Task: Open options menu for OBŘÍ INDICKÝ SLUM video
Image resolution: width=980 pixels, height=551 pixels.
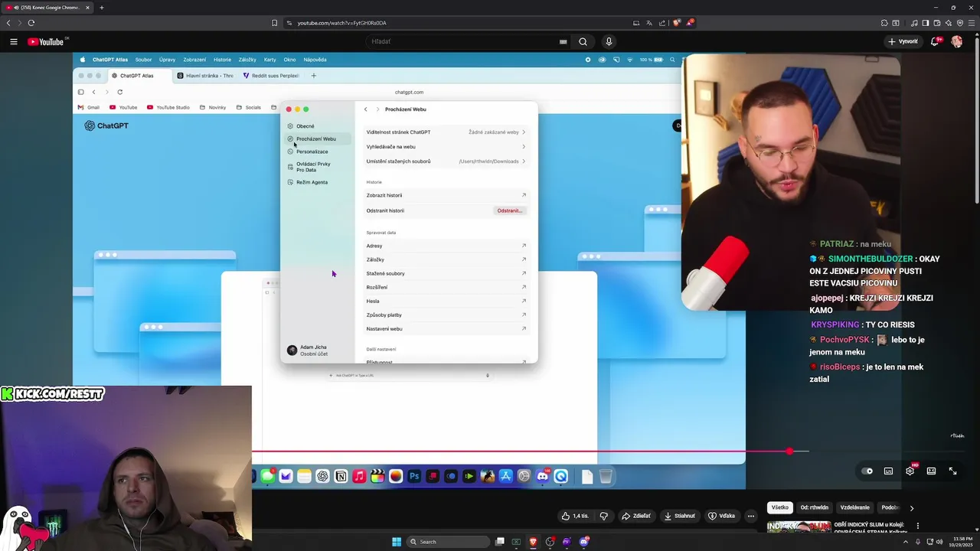Action: (918, 526)
